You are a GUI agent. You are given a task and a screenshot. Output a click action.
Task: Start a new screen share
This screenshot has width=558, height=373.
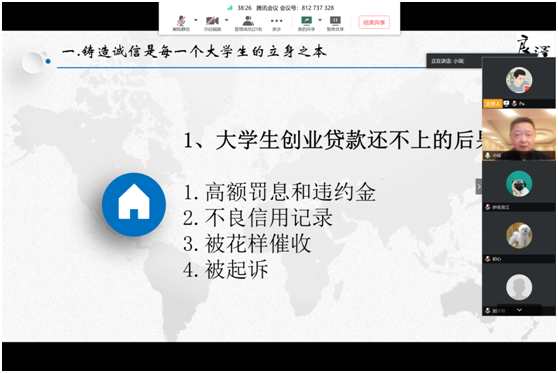tap(306, 23)
